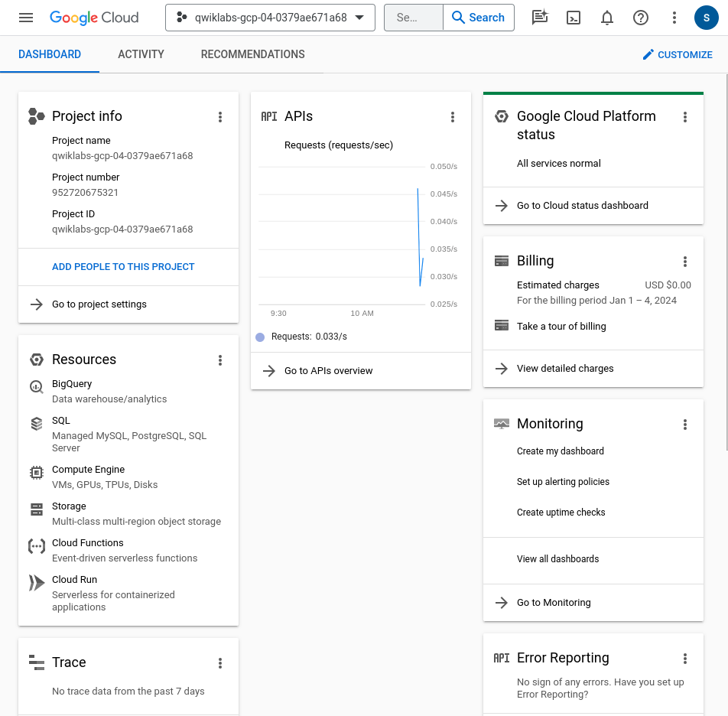Click the Compute Engine chip icon
The height and width of the screenshot is (716, 728).
tap(37, 473)
